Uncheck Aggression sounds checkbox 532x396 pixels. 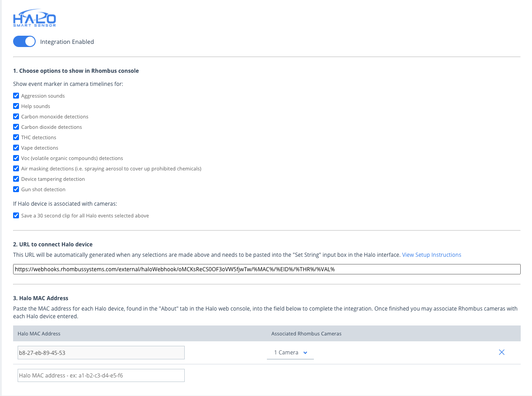tap(16, 96)
